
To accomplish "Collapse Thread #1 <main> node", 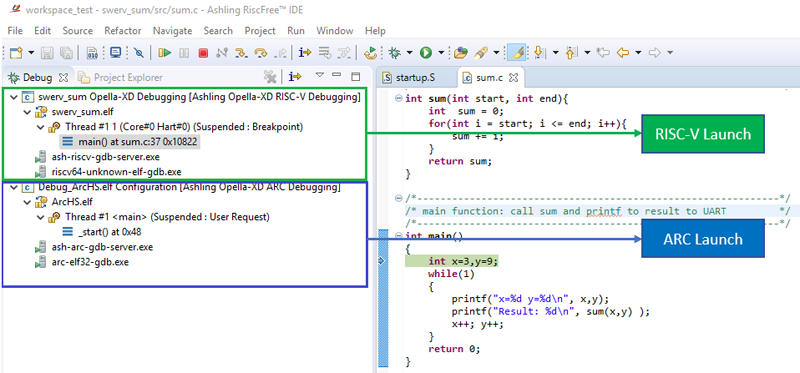I will (x=41, y=217).
